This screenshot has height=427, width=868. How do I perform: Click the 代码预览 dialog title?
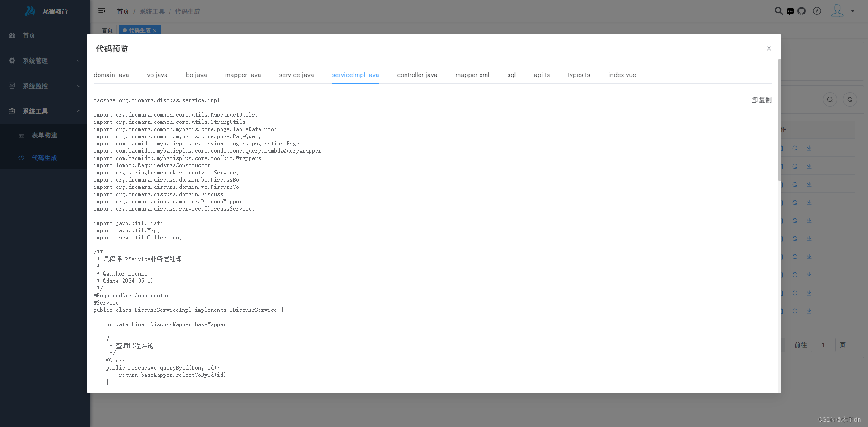tap(112, 49)
